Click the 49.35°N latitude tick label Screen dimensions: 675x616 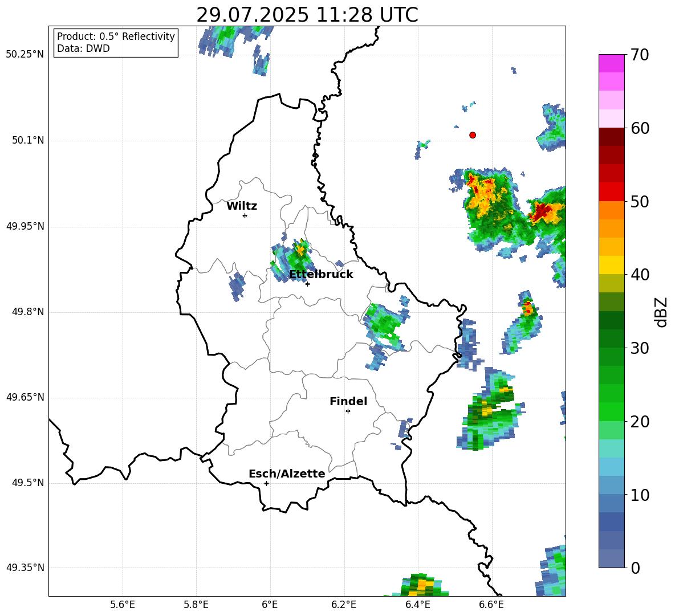[25, 568]
